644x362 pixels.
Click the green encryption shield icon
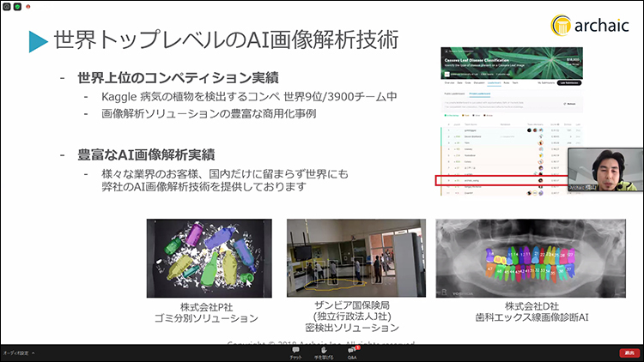(x=18, y=7)
